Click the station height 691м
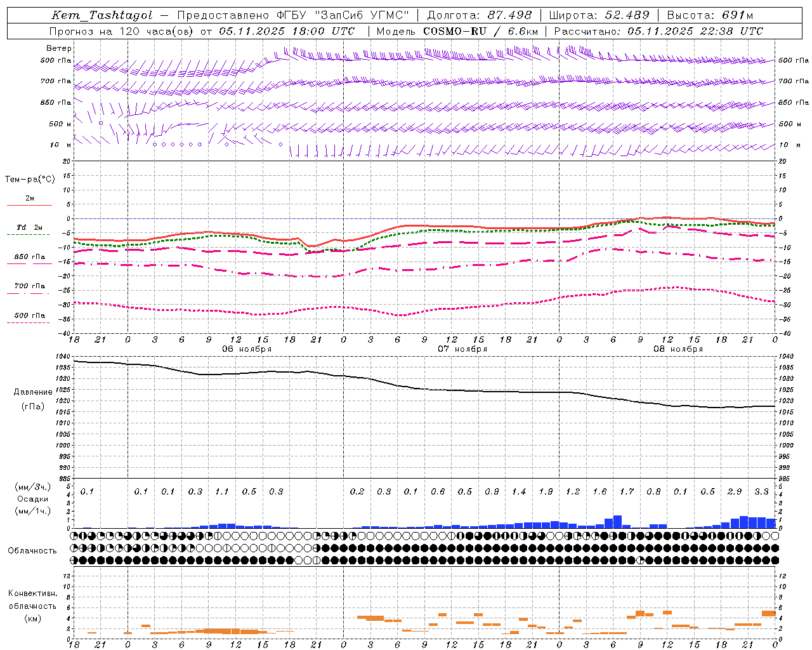 click(x=737, y=15)
